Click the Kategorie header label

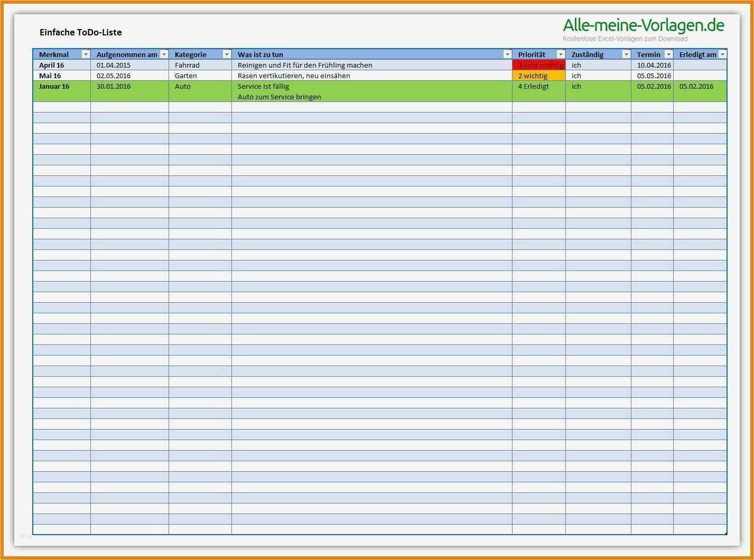pyautogui.click(x=191, y=54)
